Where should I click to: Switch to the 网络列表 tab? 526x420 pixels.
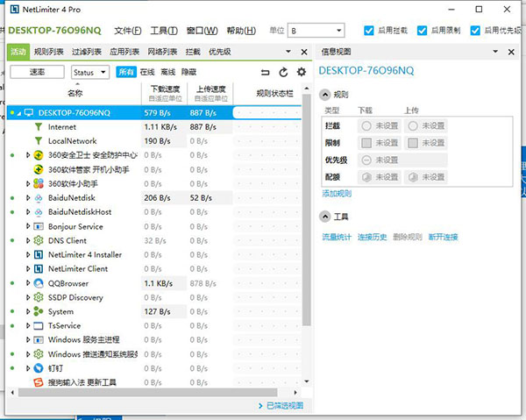162,52
